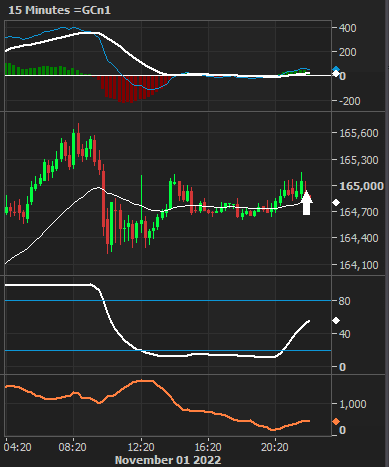
Task: Click the 16:20 time axis label
Action: click(207, 447)
